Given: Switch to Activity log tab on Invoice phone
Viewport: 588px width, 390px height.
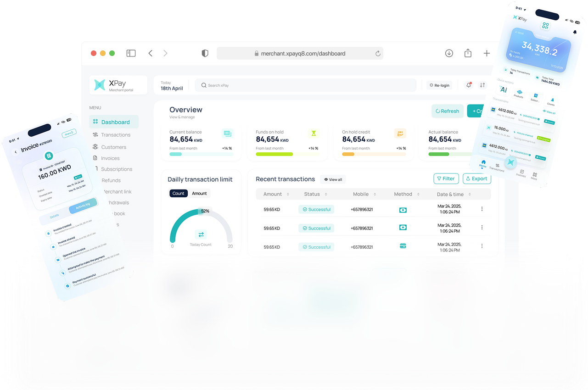Looking at the screenshot, I should (x=83, y=206).
